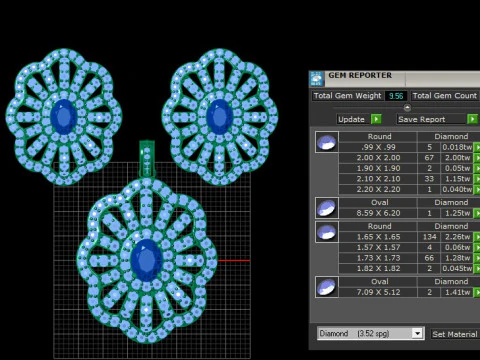Viewport: 480px width, 360px height.
Task: Click green arrow on the 1.15tw row
Action: (477, 179)
